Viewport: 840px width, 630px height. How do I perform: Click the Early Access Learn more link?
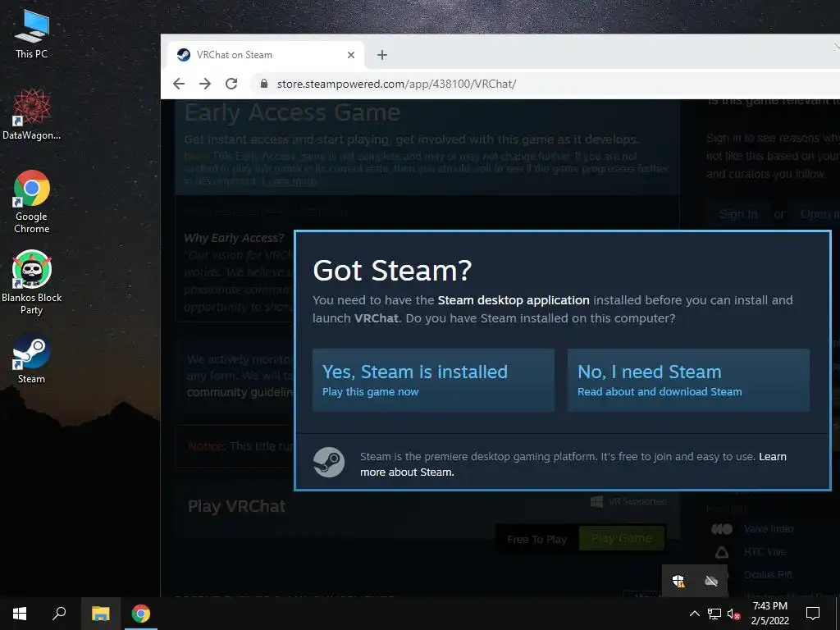coord(290,181)
